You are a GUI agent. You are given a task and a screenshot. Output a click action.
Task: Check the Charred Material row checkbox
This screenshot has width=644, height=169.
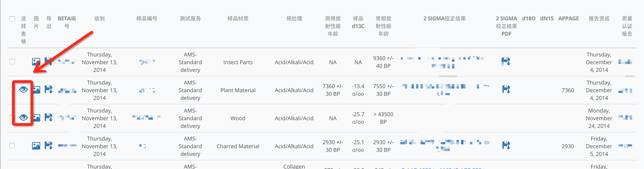tap(12, 146)
